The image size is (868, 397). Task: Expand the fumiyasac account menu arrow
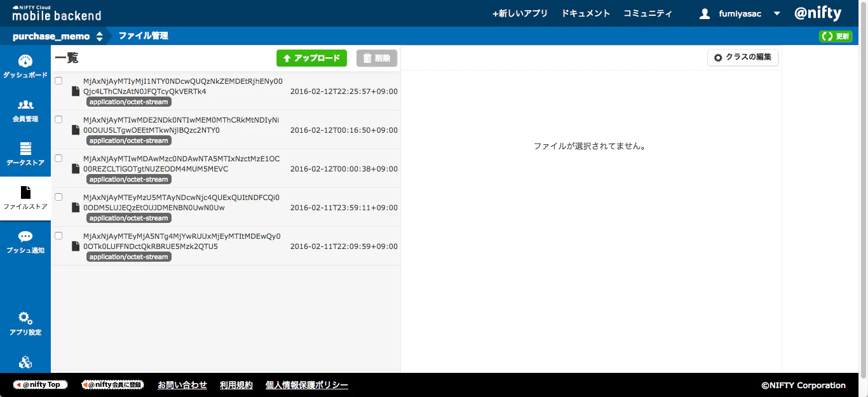[776, 14]
